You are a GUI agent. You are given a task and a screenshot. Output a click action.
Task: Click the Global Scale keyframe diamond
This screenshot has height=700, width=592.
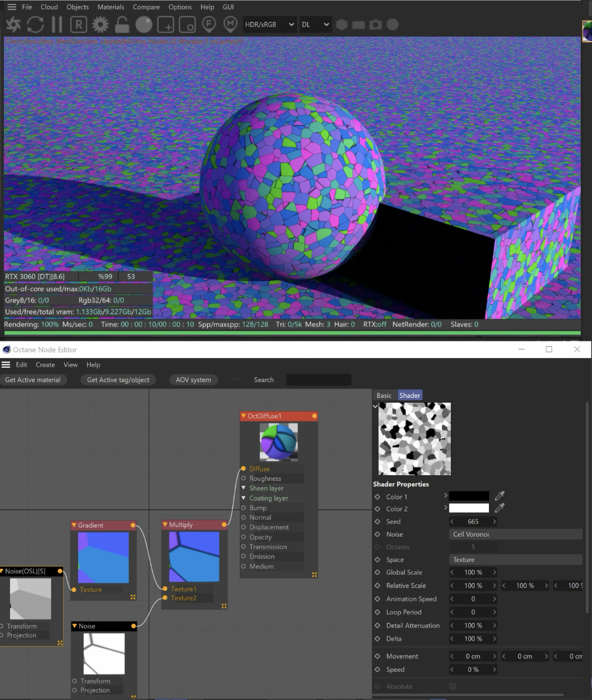378,572
